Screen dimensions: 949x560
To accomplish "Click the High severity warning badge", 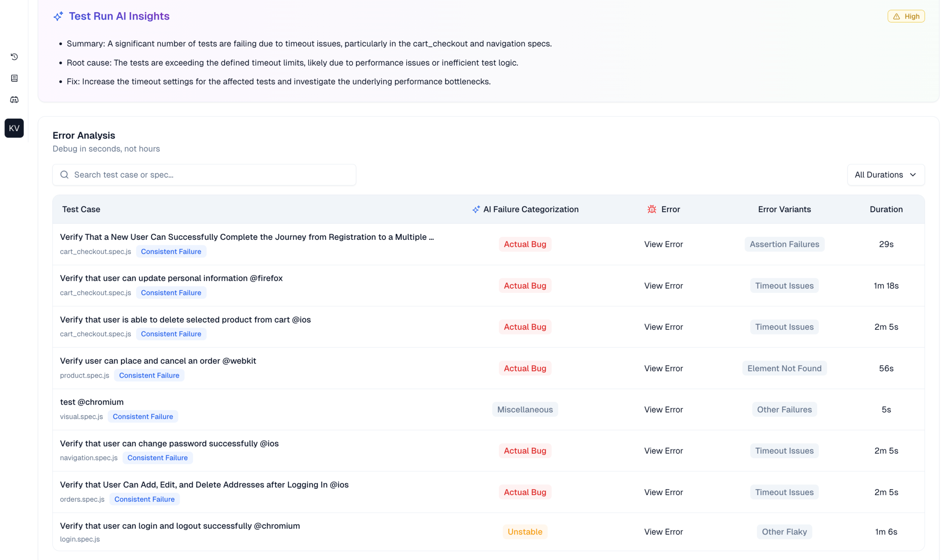I will pyautogui.click(x=906, y=16).
